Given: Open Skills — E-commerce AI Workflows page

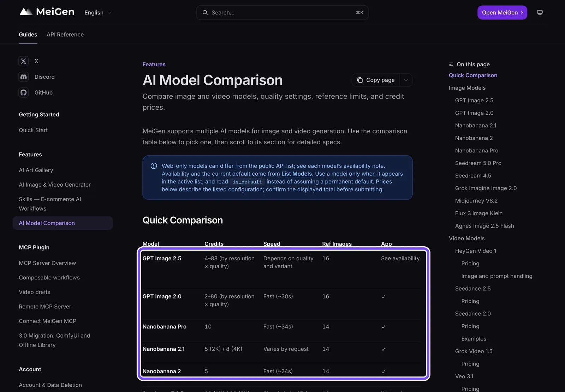Looking at the screenshot, I should 50,204.
